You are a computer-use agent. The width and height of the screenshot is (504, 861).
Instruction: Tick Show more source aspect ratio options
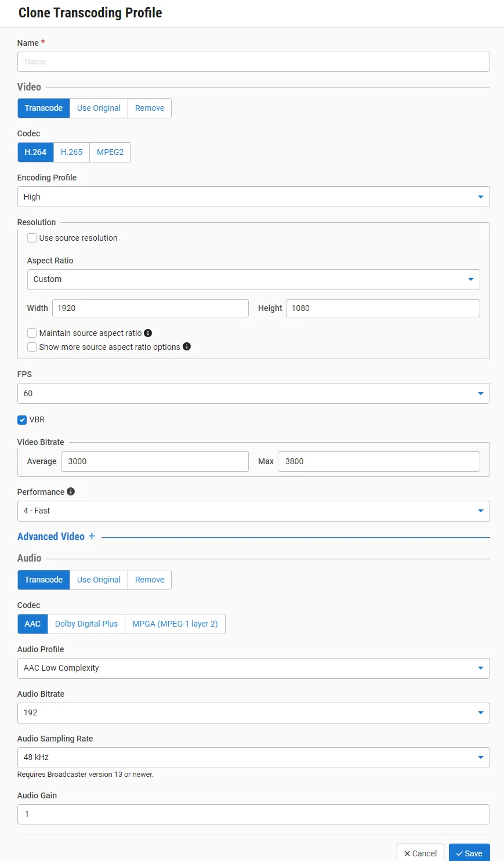[32, 347]
